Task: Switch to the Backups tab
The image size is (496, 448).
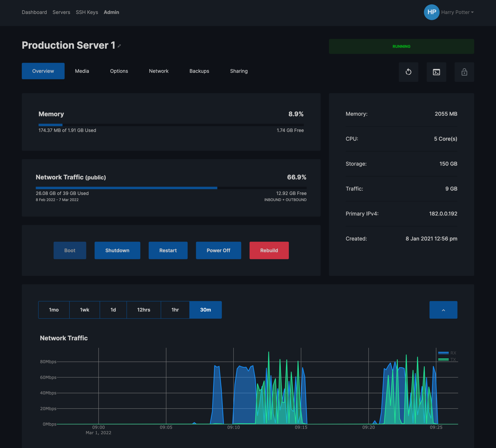Action: pos(199,71)
